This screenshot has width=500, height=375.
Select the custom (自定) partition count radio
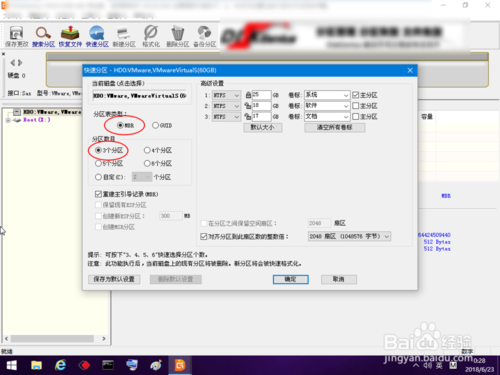pos(98,177)
